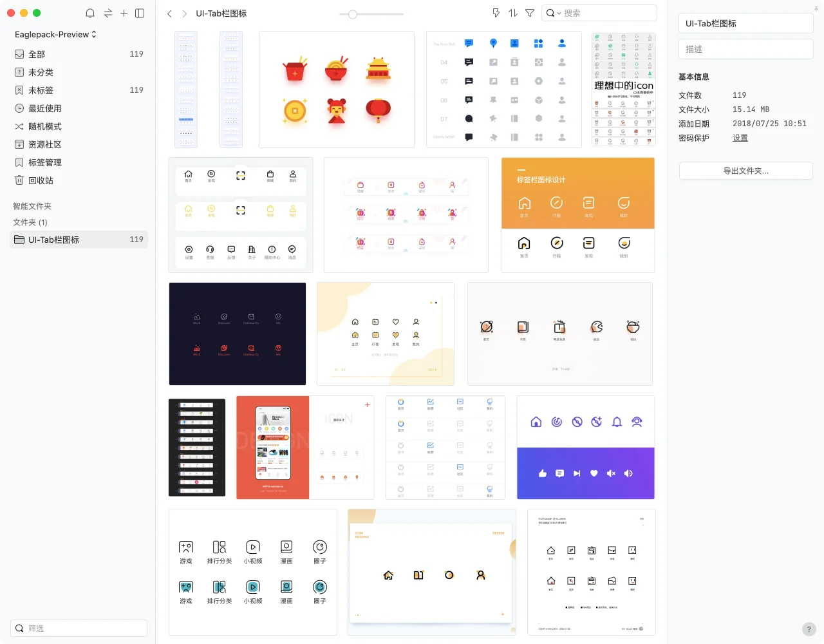The height and width of the screenshot is (644, 824).
Task: Select 未标签 in the sidebar
Action: coord(79,90)
